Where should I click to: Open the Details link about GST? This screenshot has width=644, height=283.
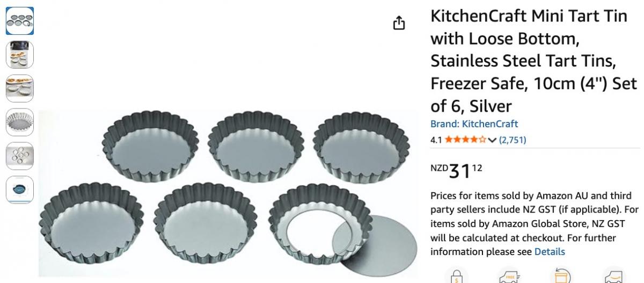coord(550,251)
